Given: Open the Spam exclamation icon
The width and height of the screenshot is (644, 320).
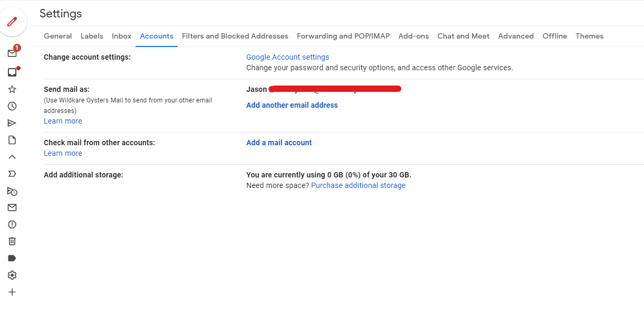Looking at the screenshot, I should [x=12, y=224].
